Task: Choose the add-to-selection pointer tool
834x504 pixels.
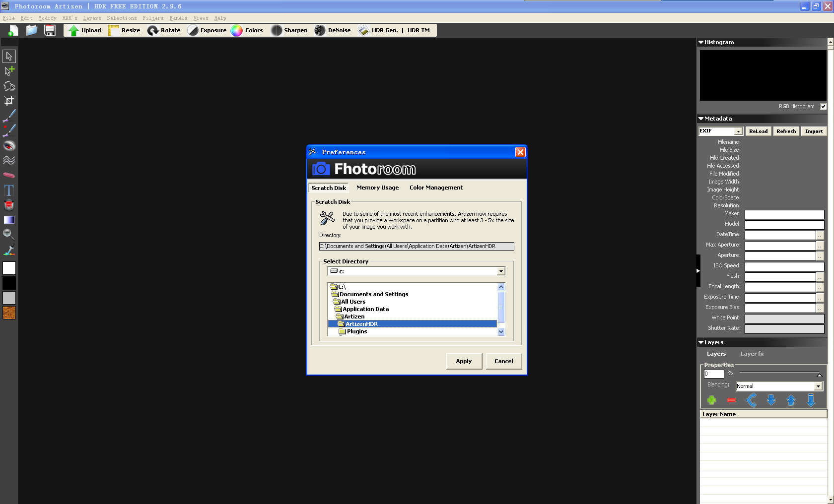Action: (9, 71)
